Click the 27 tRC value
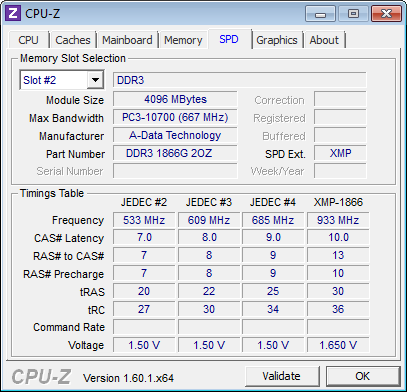The height and width of the screenshot is (392, 407). 144,309
